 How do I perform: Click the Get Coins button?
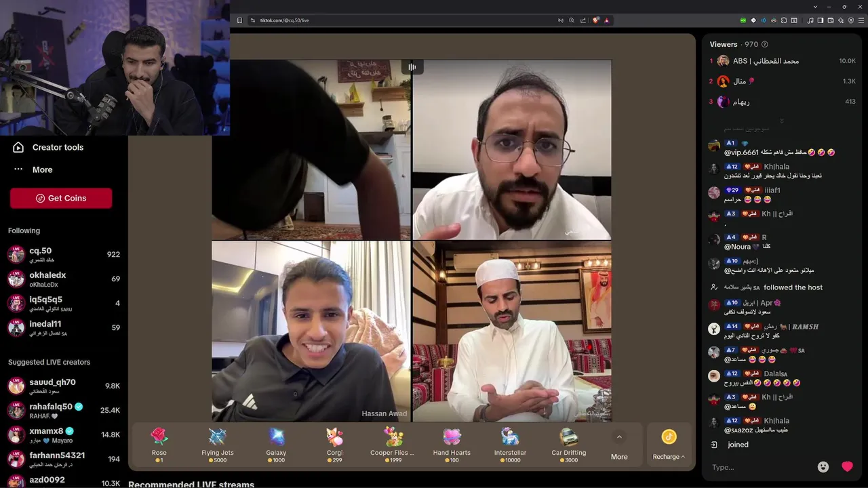(x=61, y=198)
